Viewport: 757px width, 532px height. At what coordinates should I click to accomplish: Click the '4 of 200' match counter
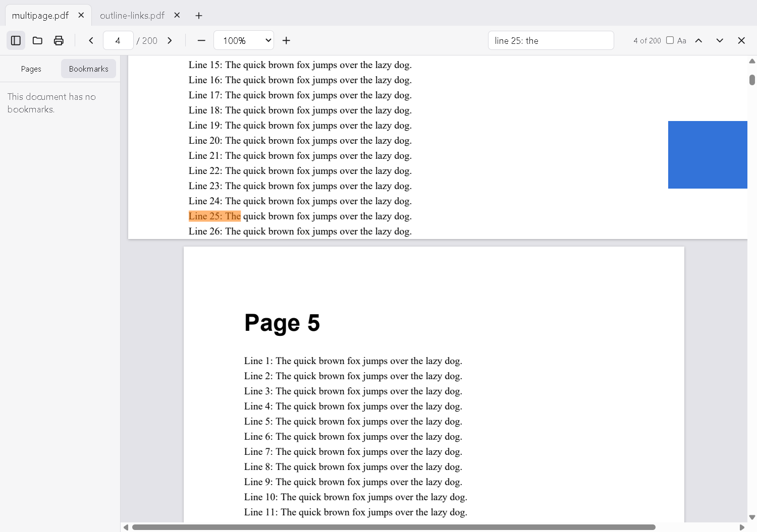647,41
